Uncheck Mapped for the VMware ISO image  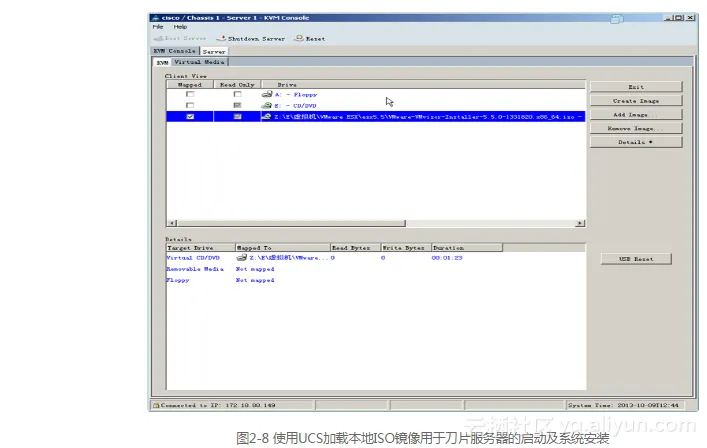[190, 116]
